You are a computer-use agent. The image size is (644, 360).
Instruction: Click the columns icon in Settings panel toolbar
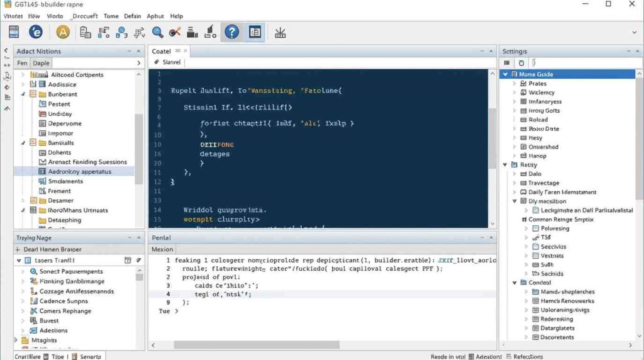tap(507, 63)
